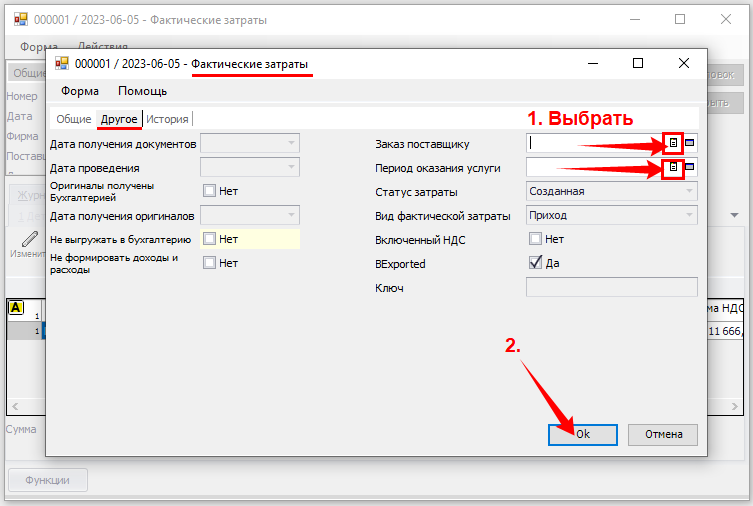The image size is (753, 506).
Task: Switch to the История tab
Action: click(167, 119)
